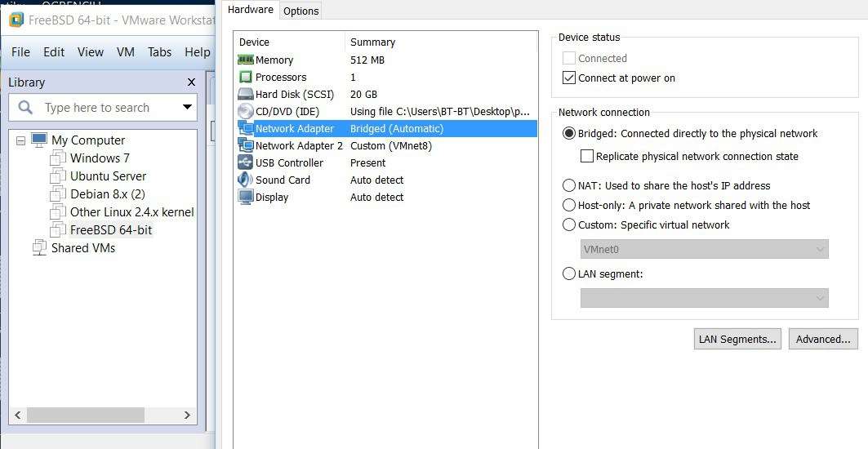868x449 pixels.
Task: Toggle the Connected checkbox
Action: tap(568, 58)
